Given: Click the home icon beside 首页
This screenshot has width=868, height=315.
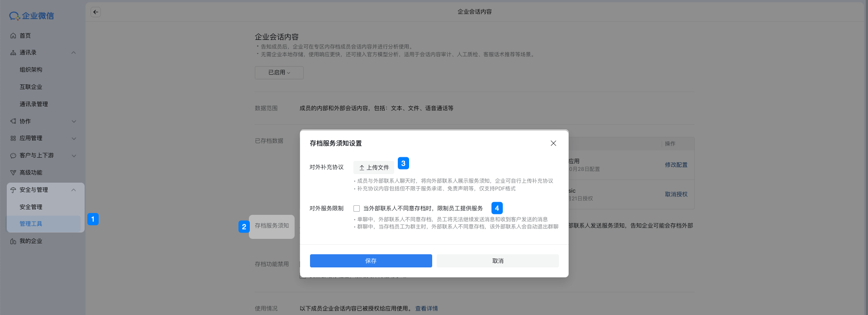Looking at the screenshot, I should pyautogui.click(x=13, y=36).
